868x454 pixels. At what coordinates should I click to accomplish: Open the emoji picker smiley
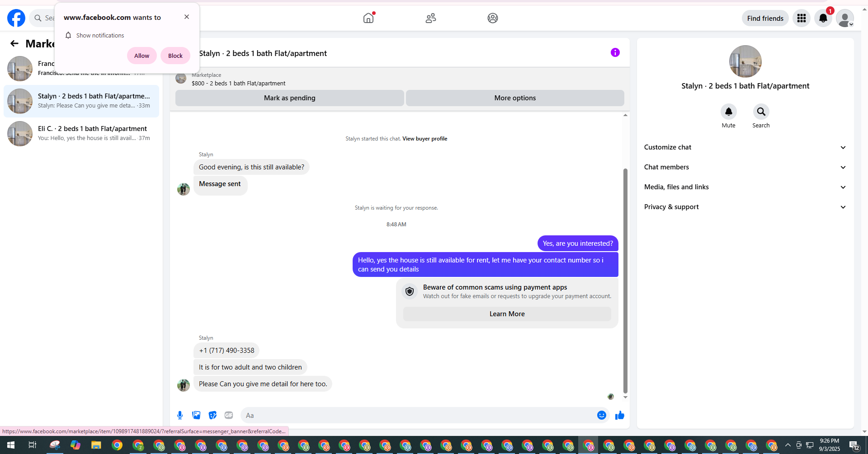(602, 415)
